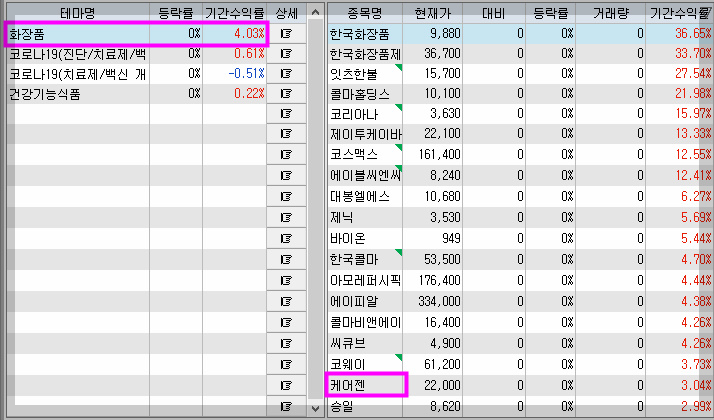714x420 pixels.
Task: Select stock 제닉
Action: [342, 217]
